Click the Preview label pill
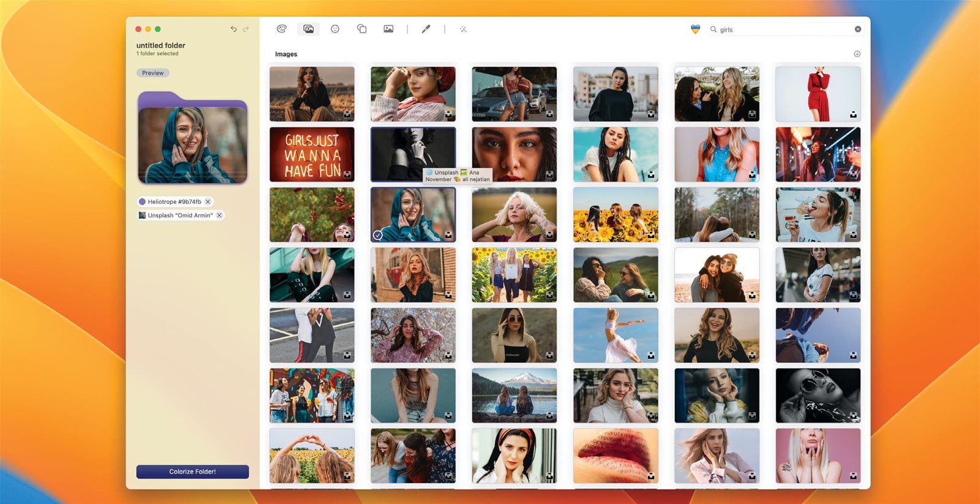 (x=153, y=73)
